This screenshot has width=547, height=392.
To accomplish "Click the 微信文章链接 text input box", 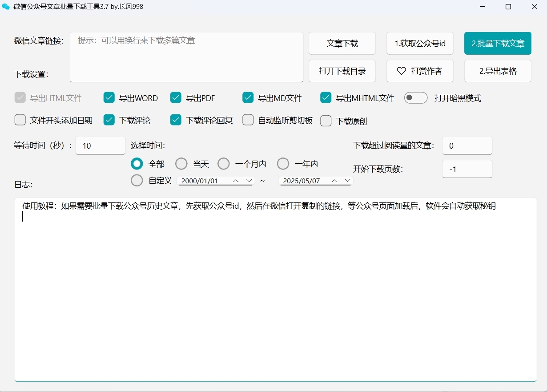I will pyautogui.click(x=187, y=57).
